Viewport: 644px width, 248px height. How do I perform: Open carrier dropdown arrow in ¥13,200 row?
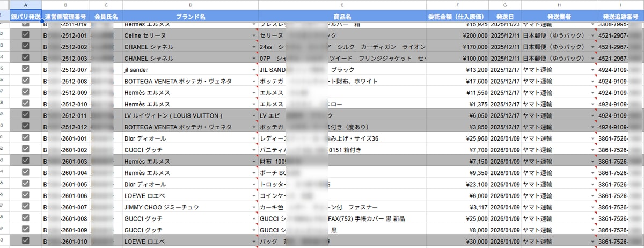[592, 70]
